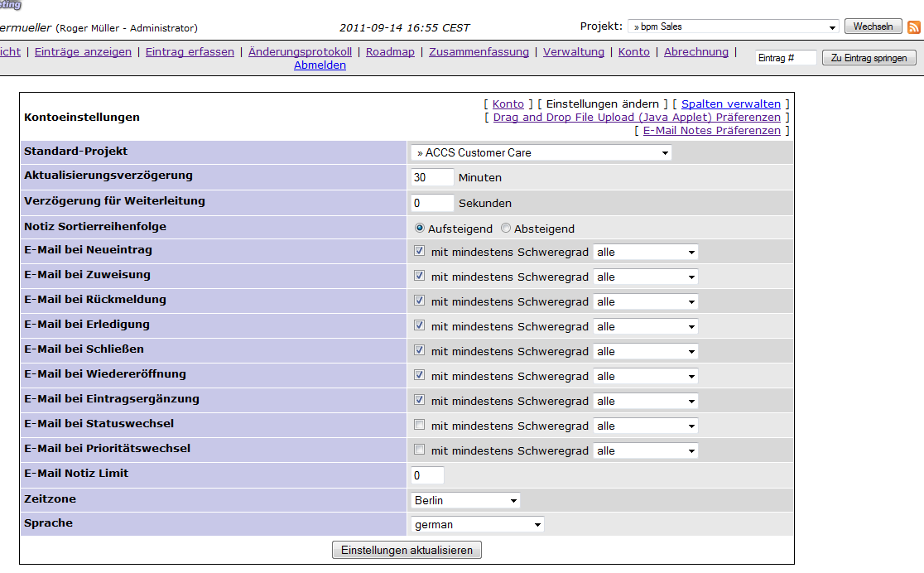Viewport: 924px width, 573px height.
Task: Open Schweregrad dropdown for E-Mail bei Rückmeldung
Action: (645, 302)
